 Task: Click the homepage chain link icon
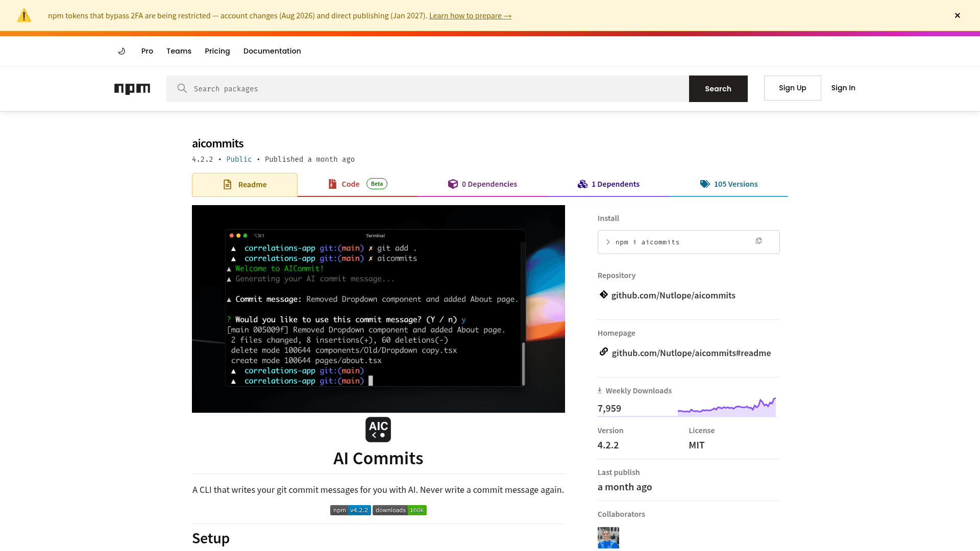[x=603, y=352]
